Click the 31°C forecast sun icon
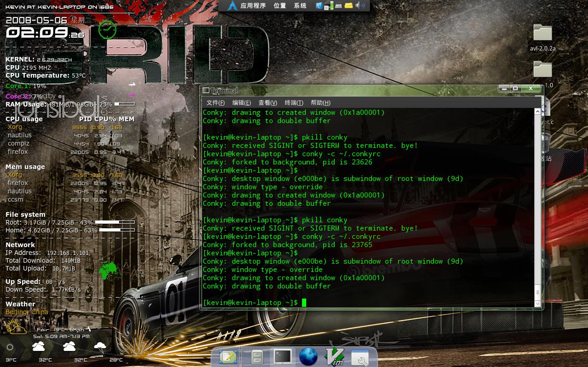Viewport: 588px width, 367px height. [x=10, y=347]
